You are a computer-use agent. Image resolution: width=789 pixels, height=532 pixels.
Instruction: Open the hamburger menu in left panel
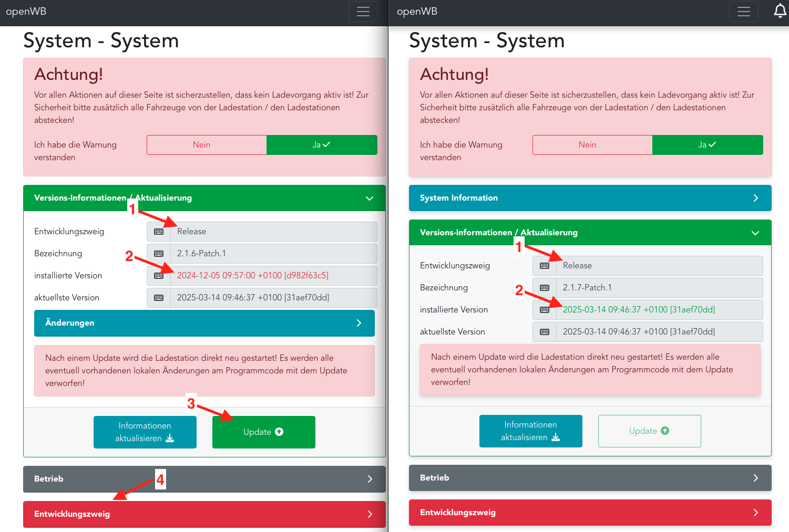point(363,12)
